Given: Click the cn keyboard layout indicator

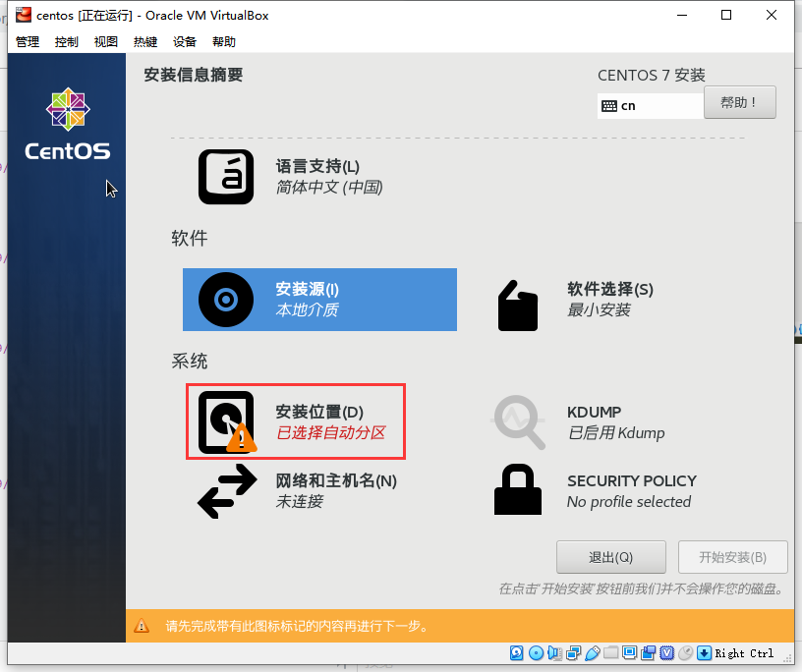Looking at the screenshot, I should tap(650, 106).
